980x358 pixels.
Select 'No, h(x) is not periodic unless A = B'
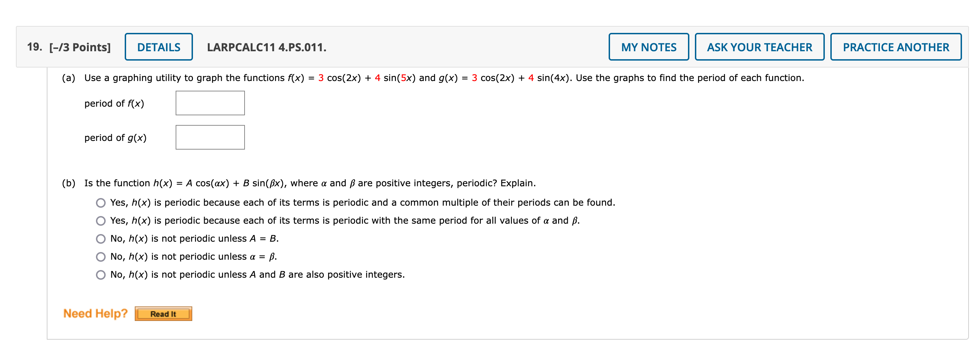[x=101, y=238]
